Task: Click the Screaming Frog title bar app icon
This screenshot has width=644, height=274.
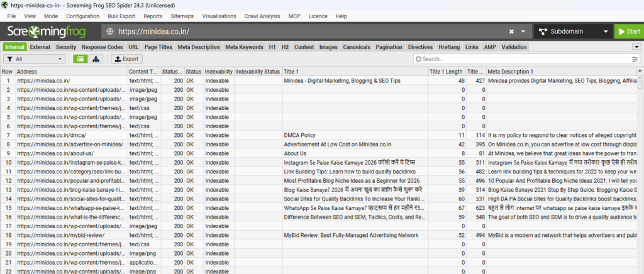Action: click(x=4, y=5)
